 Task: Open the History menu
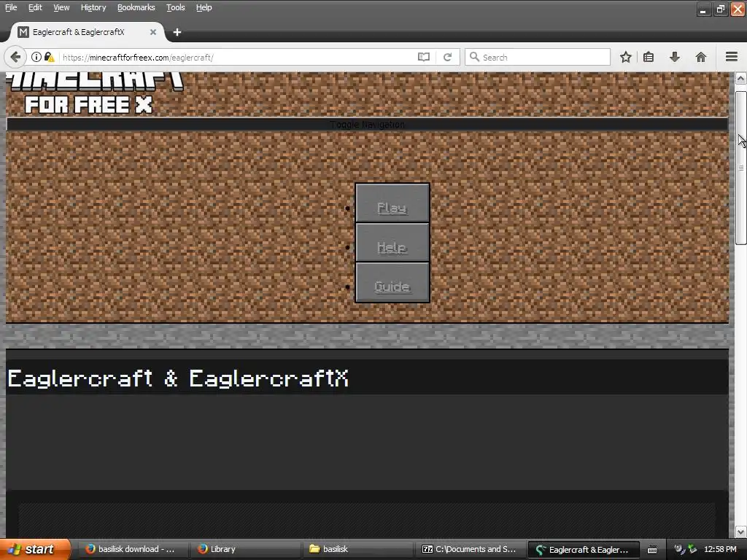pos(93,7)
